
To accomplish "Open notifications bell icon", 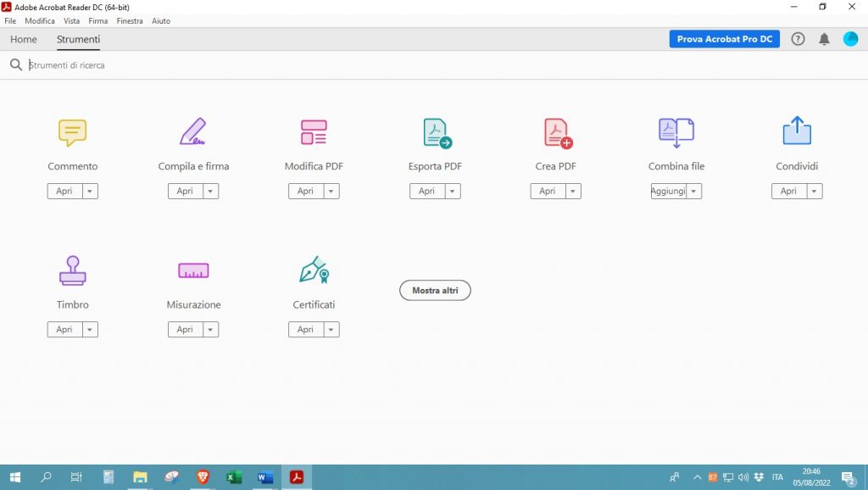I will (824, 39).
